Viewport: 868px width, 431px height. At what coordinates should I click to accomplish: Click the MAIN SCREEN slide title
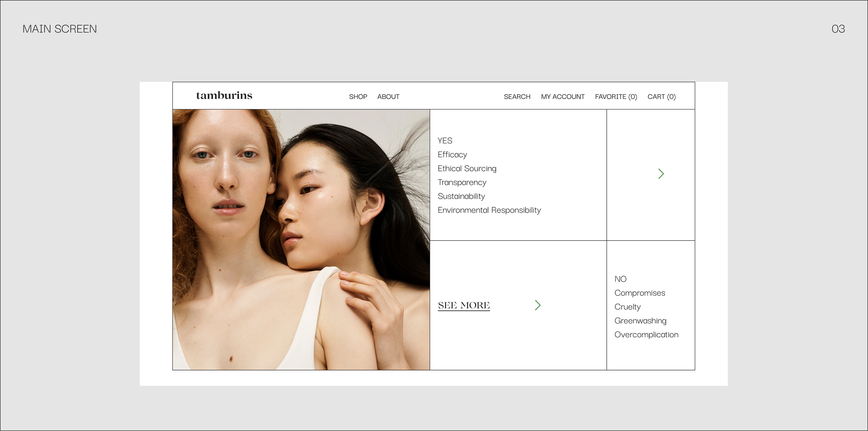click(x=60, y=29)
